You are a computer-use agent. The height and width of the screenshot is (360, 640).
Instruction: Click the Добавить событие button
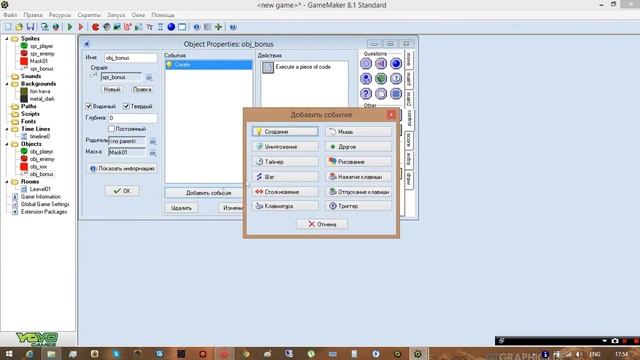click(x=204, y=193)
